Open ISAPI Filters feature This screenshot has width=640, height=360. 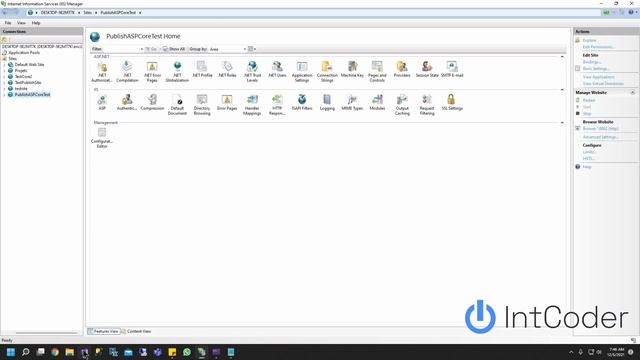302,102
